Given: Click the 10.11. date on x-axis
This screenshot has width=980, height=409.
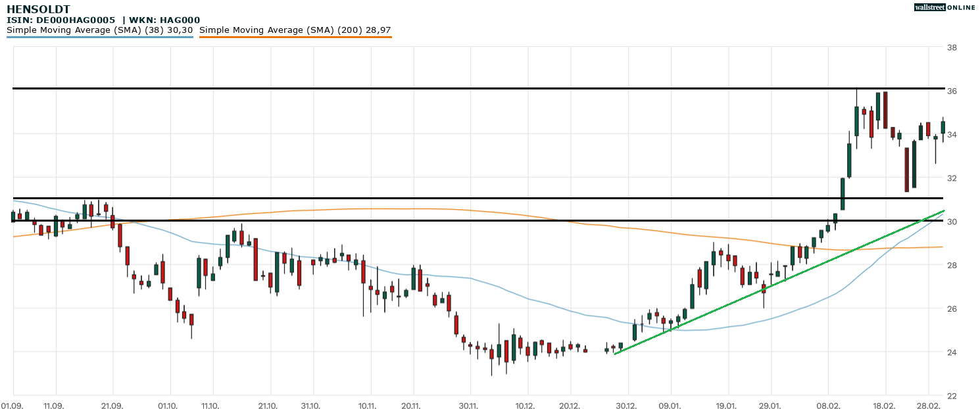Looking at the screenshot, I should click(x=367, y=406).
